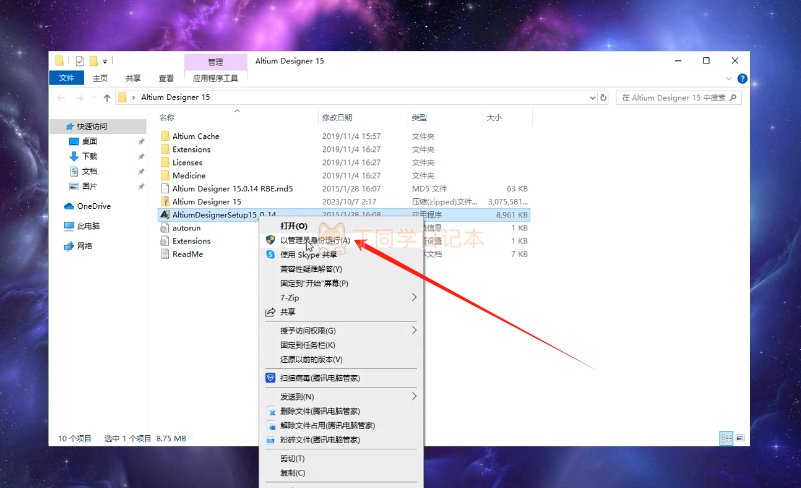Go up one folder level arrow

click(107, 98)
